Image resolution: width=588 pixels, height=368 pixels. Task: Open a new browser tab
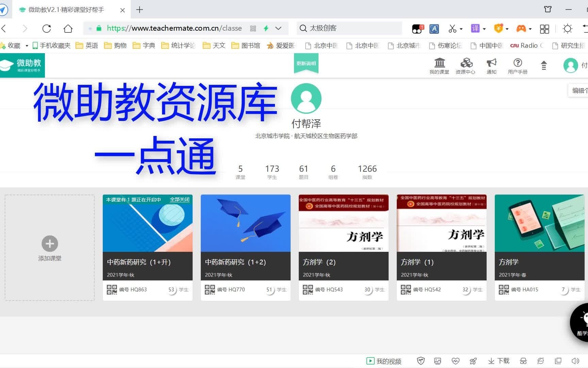click(x=140, y=10)
